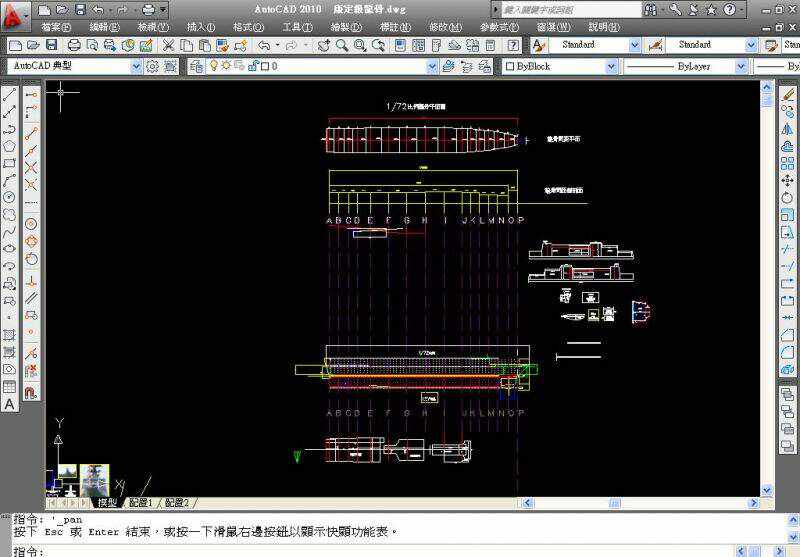This screenshot has height=557, width=800.
Task: Select the Line draw tool
Action: coord(10,95)
